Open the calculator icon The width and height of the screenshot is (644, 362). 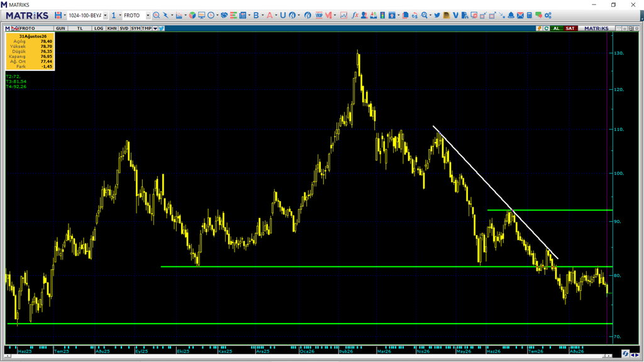pyautogui.click(x=530, y=15)
